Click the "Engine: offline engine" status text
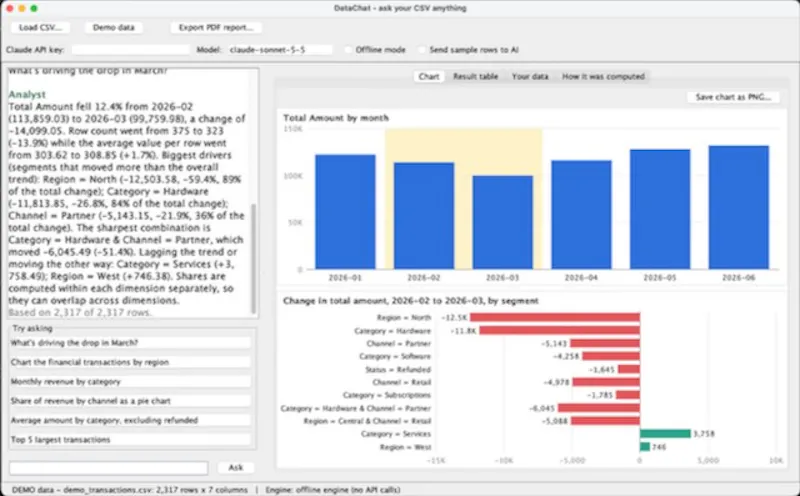The width and height of the screenshot is (800, 496). tap(333, 490)
